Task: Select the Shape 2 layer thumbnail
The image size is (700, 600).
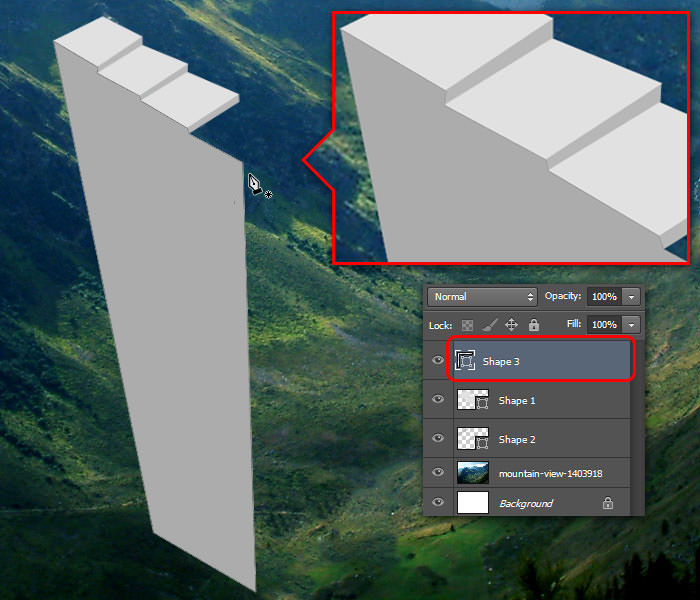Action: (x=473, y=438)
